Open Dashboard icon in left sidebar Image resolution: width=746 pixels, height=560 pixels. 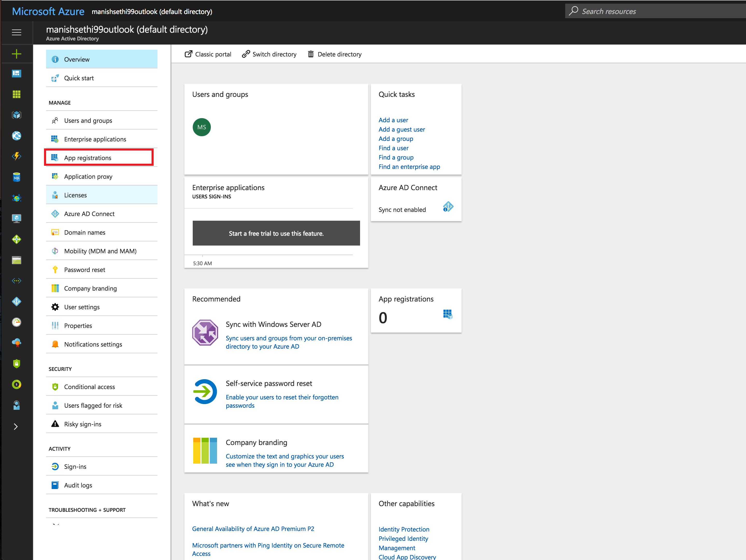16,74
